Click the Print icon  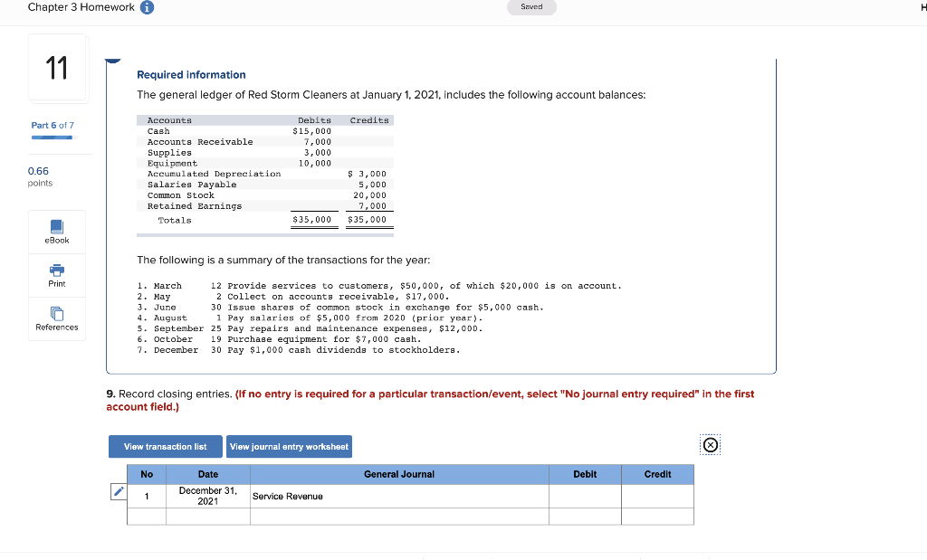(56, 275)
